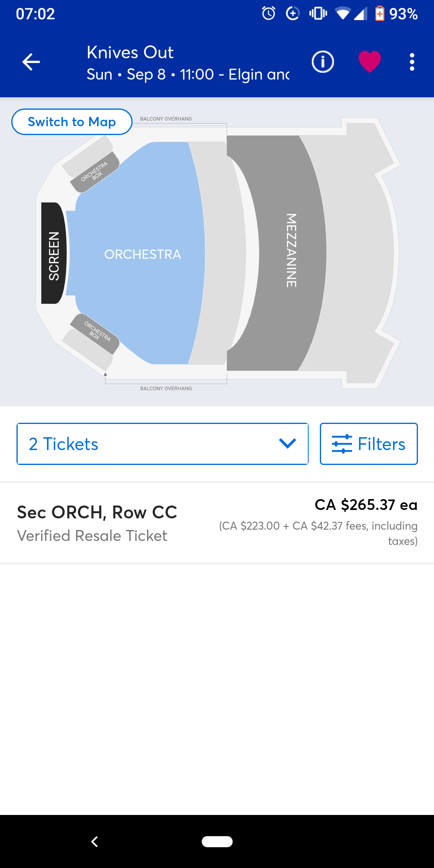This screenshot has height=868, width=434.
Task: Select the Orchestra section on the map
Action: coord(143,254)
